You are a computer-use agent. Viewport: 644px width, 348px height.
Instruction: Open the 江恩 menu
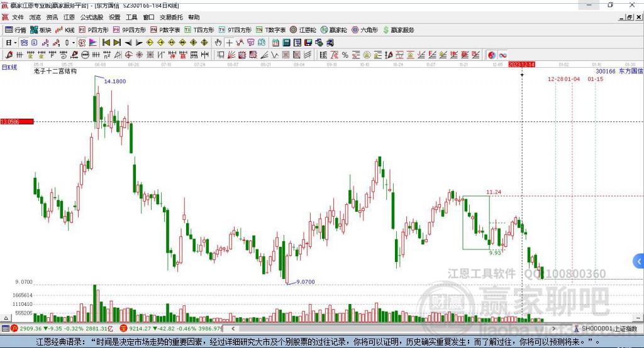[69, 18]
